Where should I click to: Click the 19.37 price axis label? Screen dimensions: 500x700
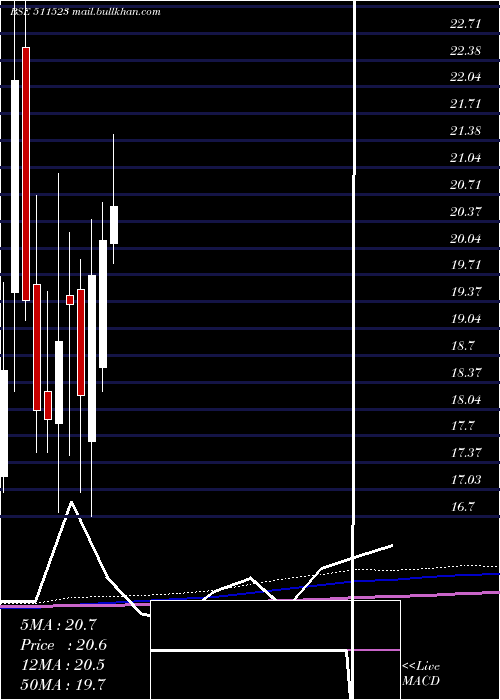coord(466,292)
